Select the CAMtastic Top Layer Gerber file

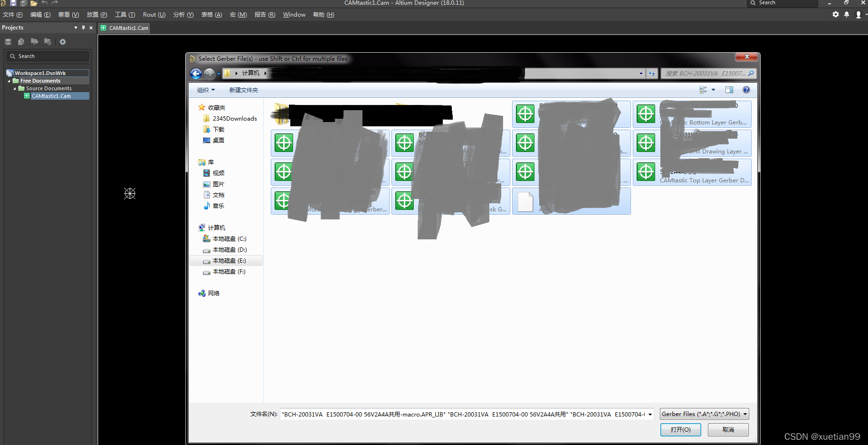click(692, 172)
